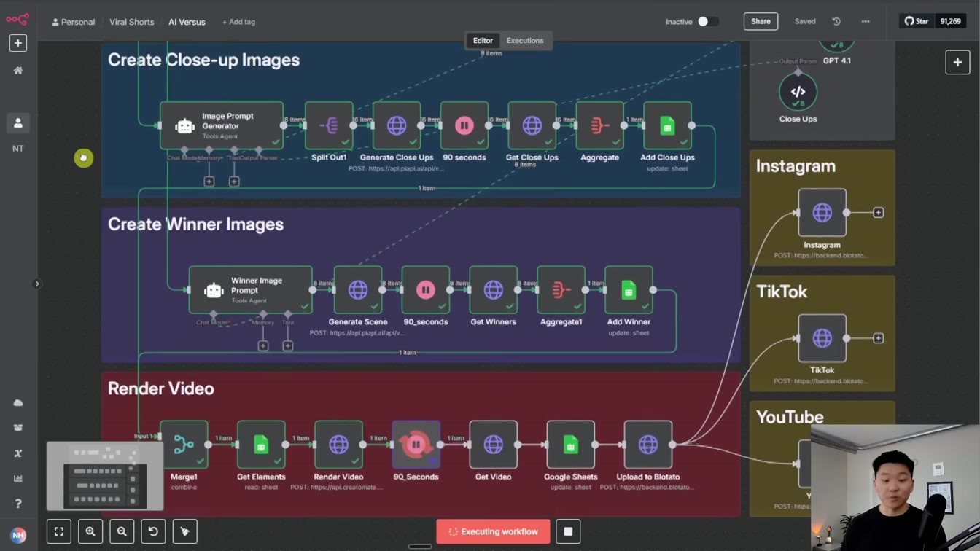
Task: Click the GitHub Star button
Action: (x=917, y=22)
